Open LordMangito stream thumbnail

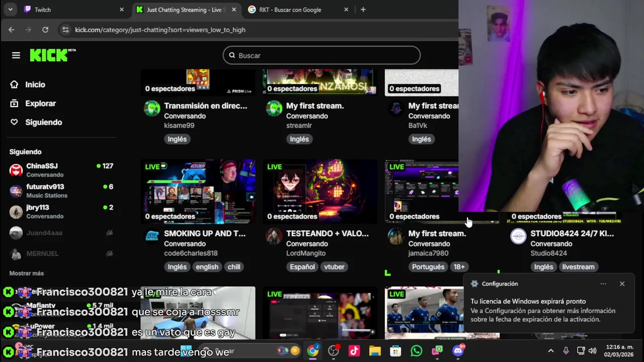pyautogui.click(x=320, y=192)
